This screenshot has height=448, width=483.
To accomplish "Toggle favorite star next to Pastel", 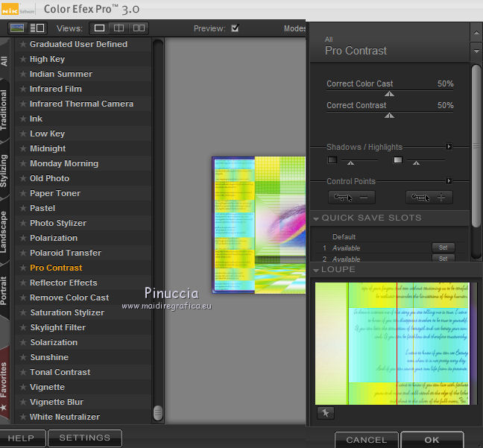I will (x=22, y=208).
